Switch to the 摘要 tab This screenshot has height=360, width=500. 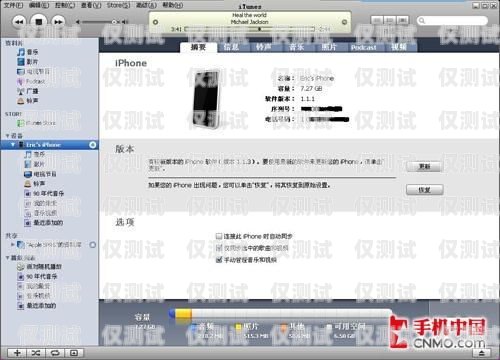[x=198, y=47]
